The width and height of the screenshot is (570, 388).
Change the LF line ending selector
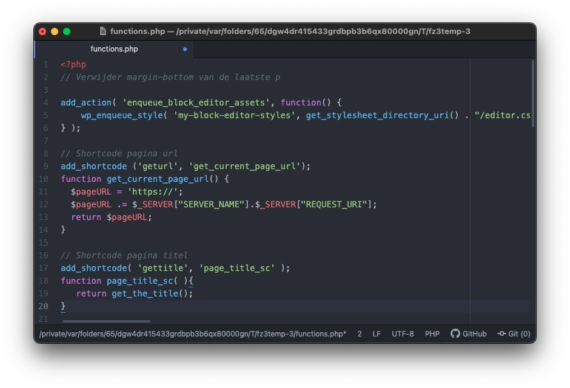pos(376,334)
